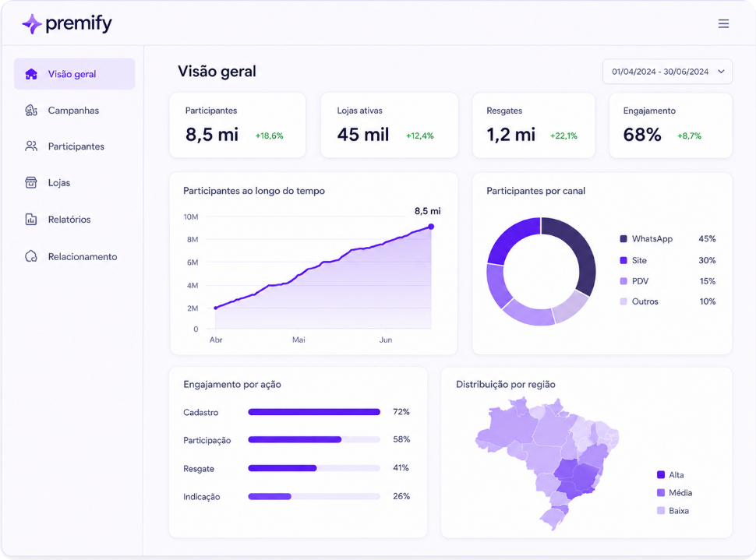Click the Relatórios chart icon
This screenshot has width=756, height=560.
click(31, 220)
